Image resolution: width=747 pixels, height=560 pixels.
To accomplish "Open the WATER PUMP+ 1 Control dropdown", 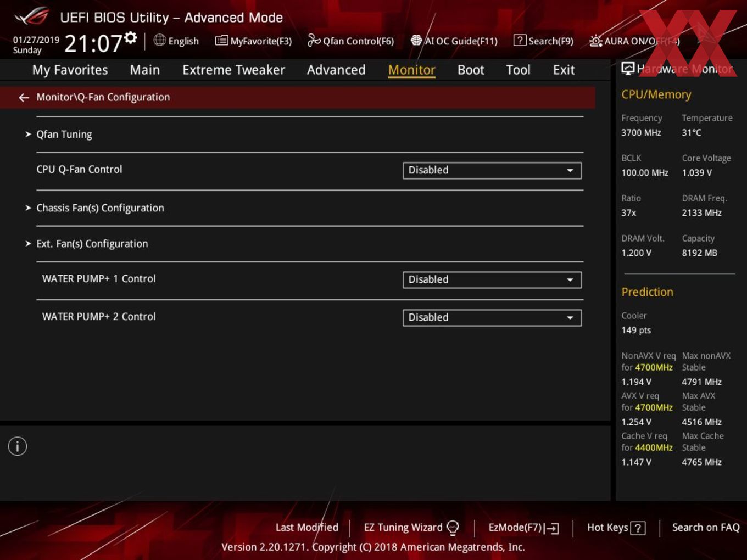I will [492, 279].
